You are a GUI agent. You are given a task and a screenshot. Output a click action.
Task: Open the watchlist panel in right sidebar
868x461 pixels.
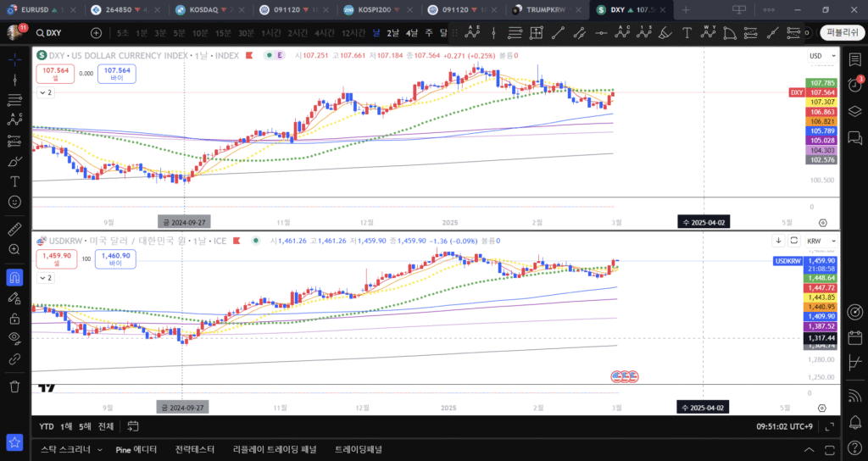[854, 59]
